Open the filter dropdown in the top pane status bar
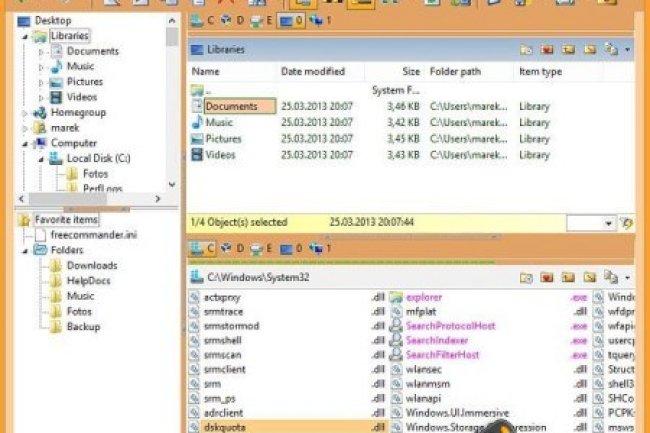Image resolution: width=650 pixels, height=433 pixels. 609,222
